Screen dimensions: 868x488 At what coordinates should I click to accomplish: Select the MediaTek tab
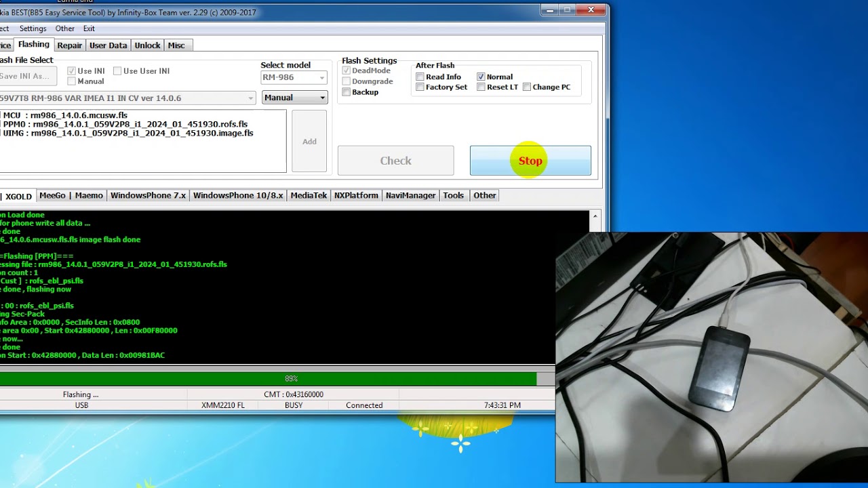tap(309, 195)
